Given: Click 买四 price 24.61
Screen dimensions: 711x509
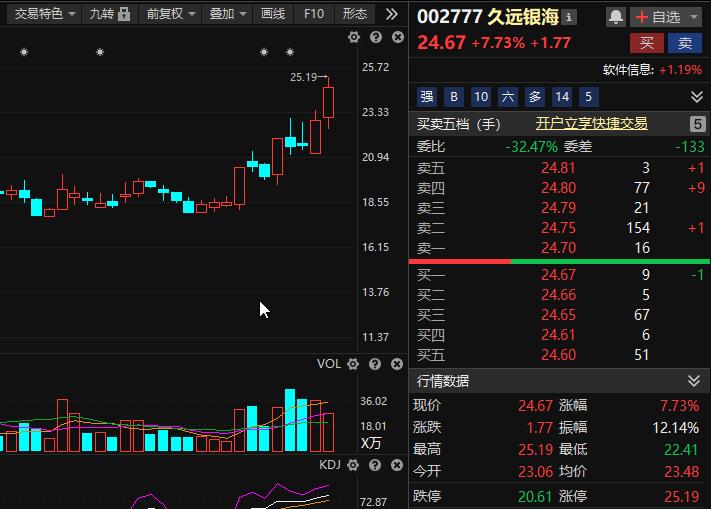Looking at the screenshot, I should click(558, 335).
